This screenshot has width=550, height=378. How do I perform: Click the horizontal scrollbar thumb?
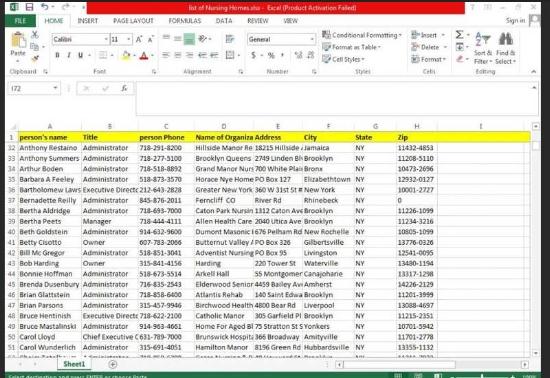[x=399, y=365]
